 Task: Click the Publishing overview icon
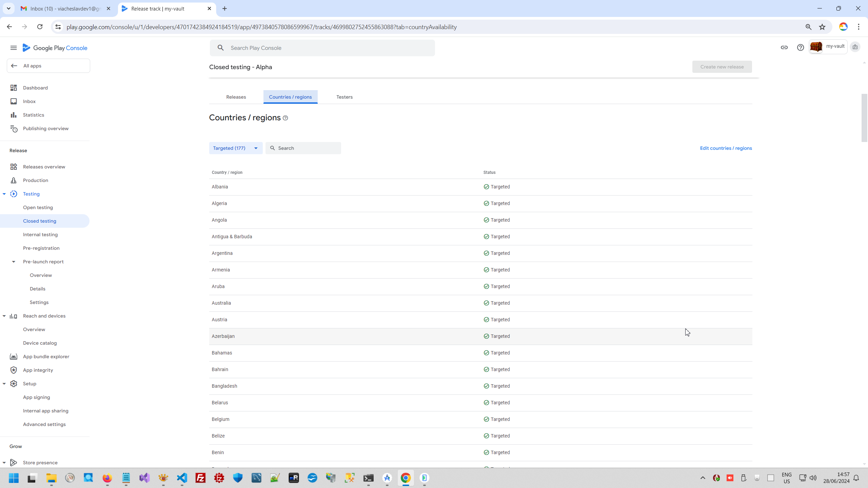[x=14, y=128]
